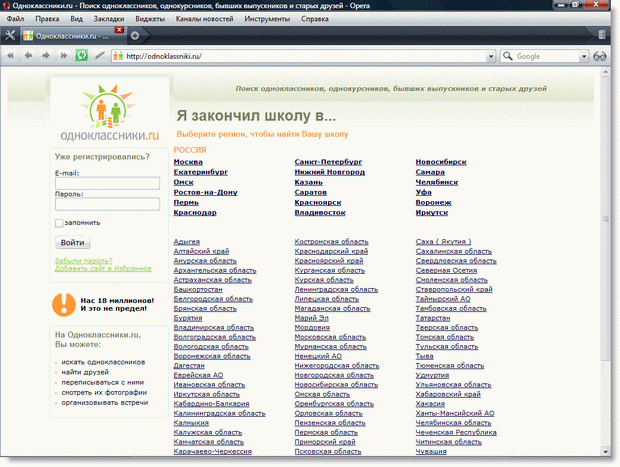Open the Справка menu

point(315,19)
